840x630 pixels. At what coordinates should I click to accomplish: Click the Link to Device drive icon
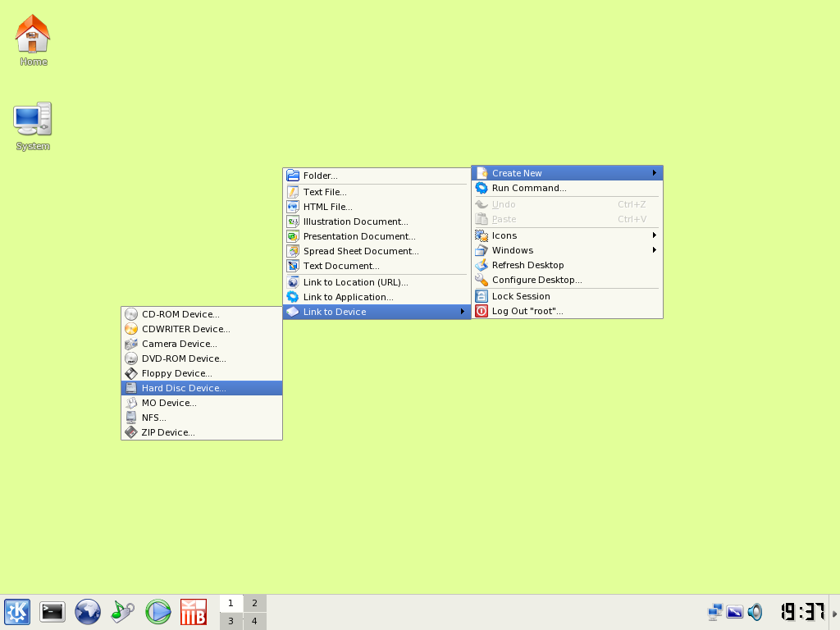[x=293, y=312]
